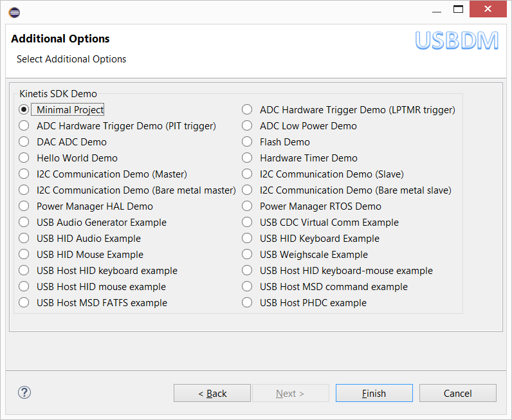The image size is (512, 420).
Task: Select USB CDC Virtual Comm Example
Action: [x=247, y=223]
